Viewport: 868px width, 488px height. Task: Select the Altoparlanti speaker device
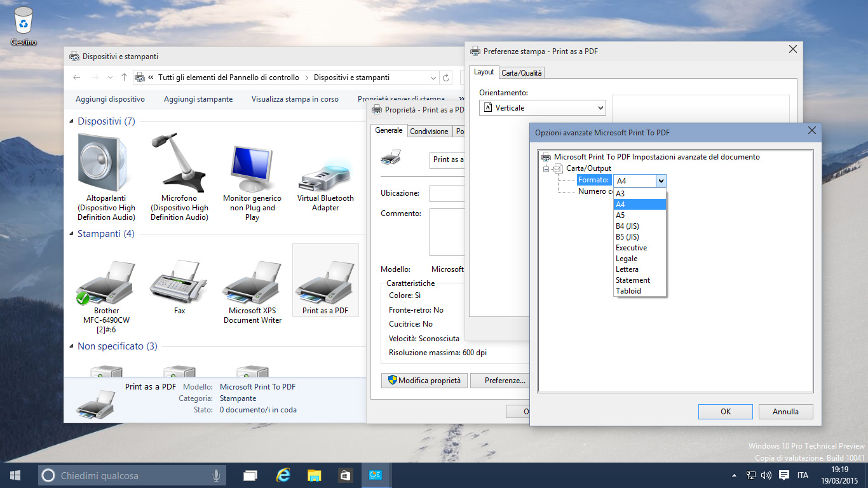tap(107, 177)
